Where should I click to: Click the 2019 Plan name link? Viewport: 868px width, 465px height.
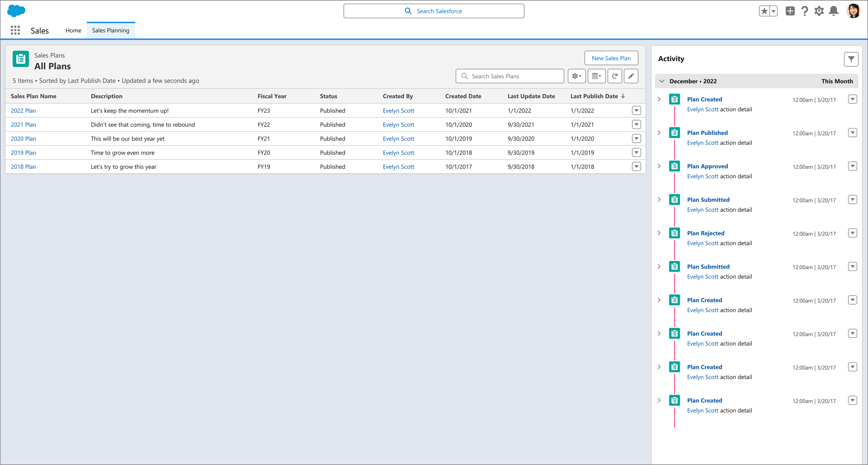point(24,153)
